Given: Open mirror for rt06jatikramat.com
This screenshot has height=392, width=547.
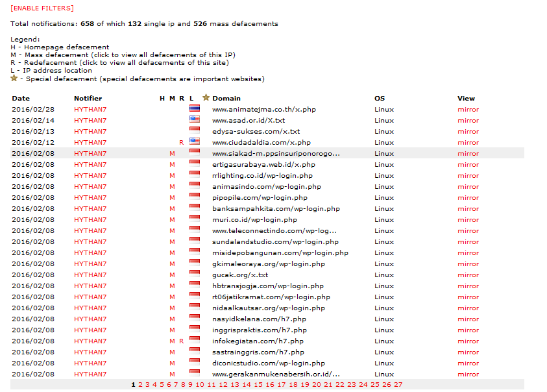Looking at the screenshot, I should (x=468, y=297).
